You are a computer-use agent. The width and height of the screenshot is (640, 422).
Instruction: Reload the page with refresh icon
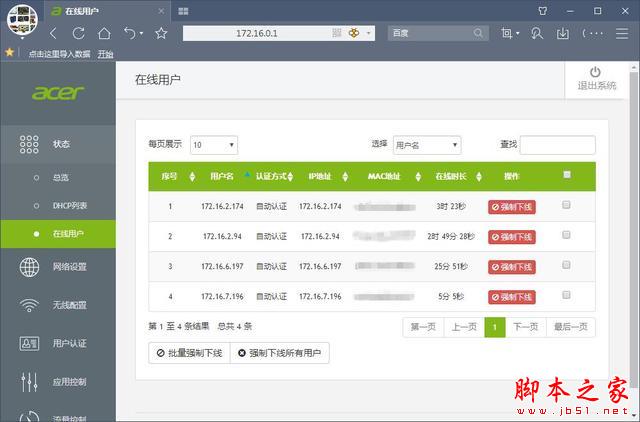click(78, 33)
